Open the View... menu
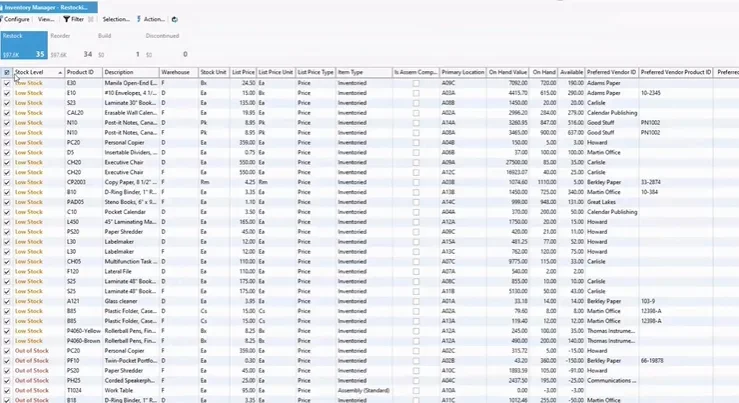 (46, 19)
